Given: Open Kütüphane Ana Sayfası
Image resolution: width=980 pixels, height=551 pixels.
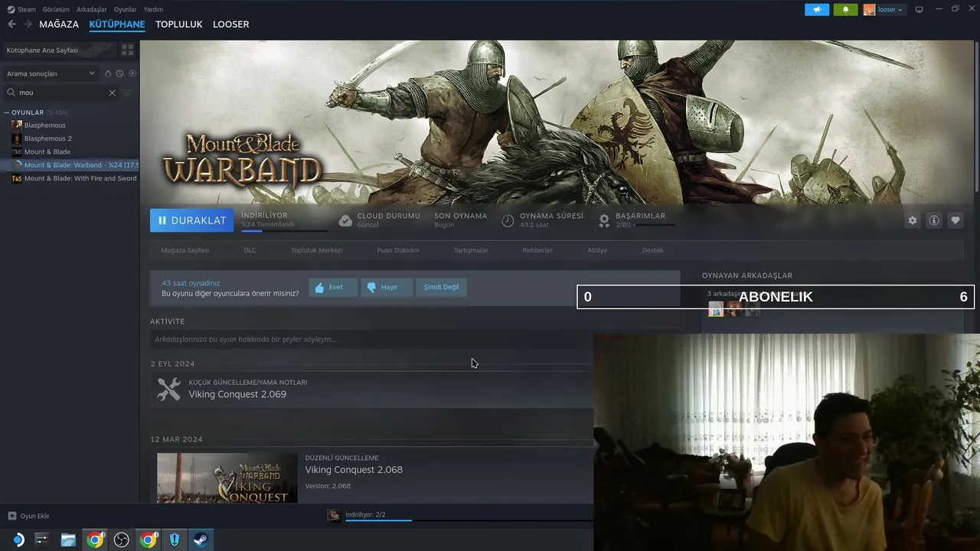Looking at the screenshot, I should (60, 50).
